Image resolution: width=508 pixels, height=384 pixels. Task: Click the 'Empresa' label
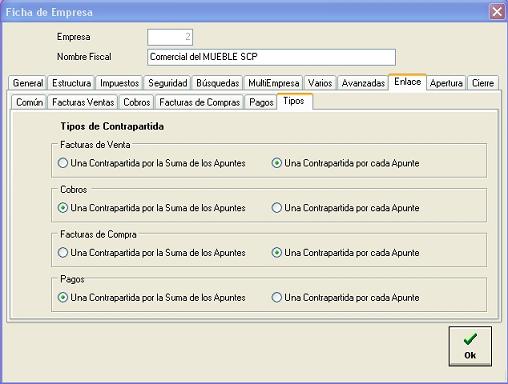(x=73, y=37)
